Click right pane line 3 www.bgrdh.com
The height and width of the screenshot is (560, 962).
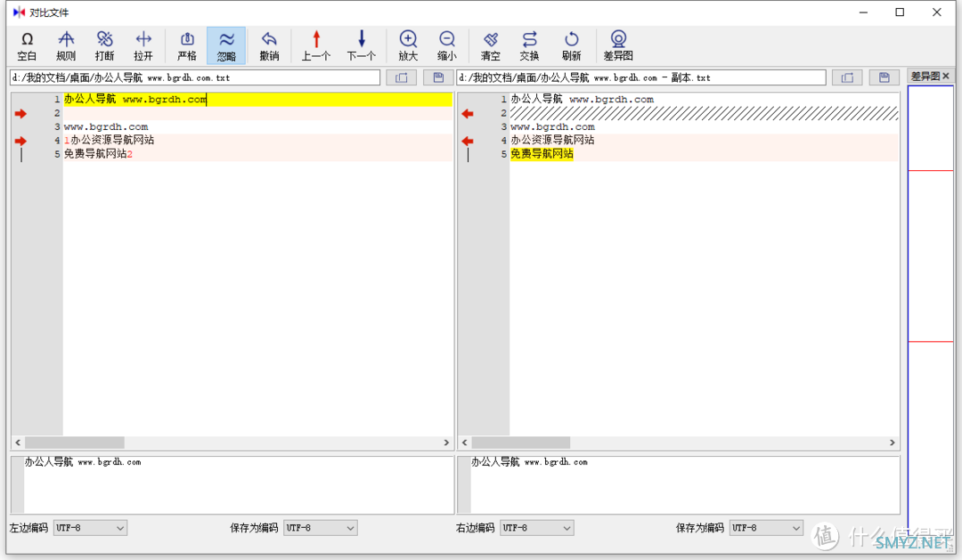click(553, 127)
